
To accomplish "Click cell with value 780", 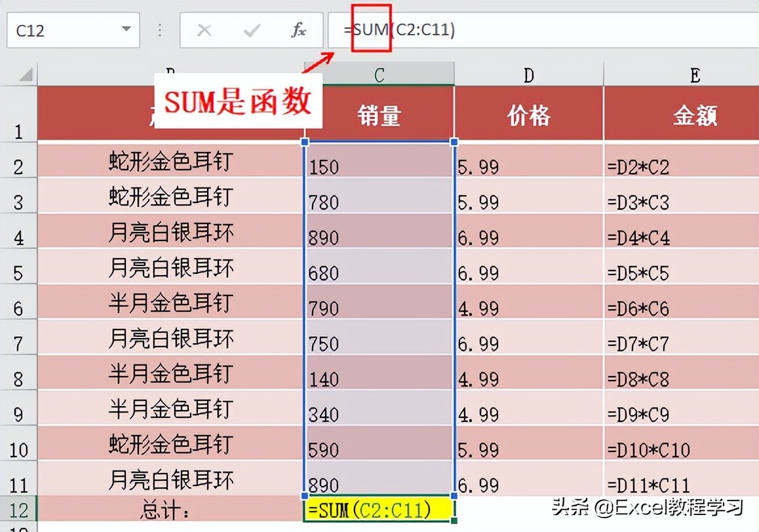I will 379,195.
